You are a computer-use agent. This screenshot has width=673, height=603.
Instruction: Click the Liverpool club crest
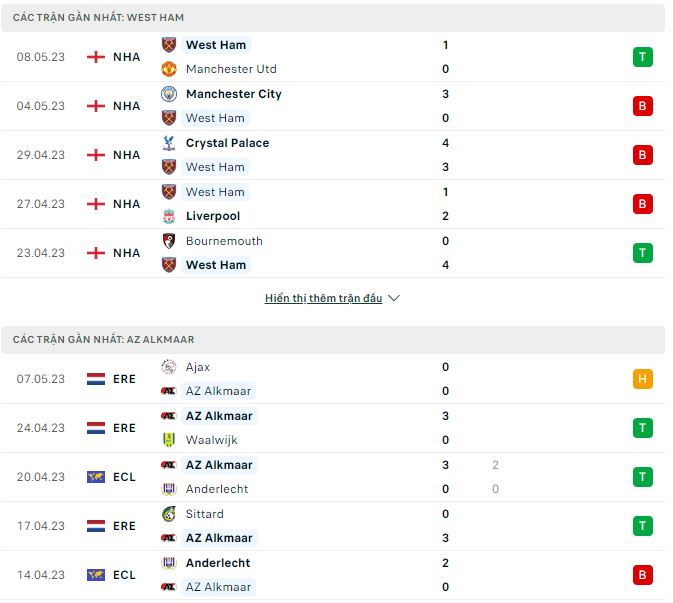[169, 216]
